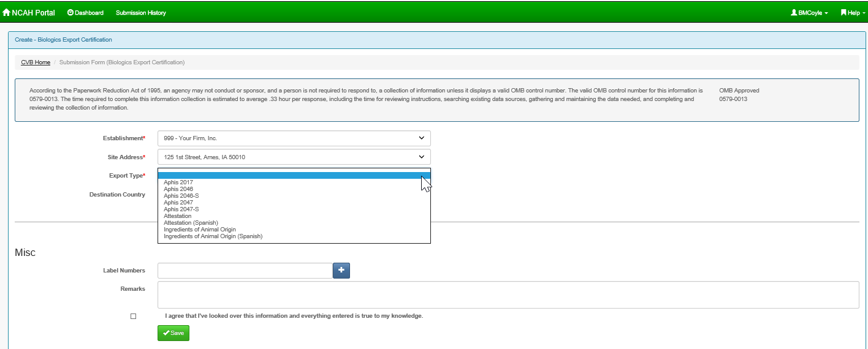This screenshot has height=349, width=868.
Task: Select Ingredients of Animal Origin (Spanish)
Action: [213, 236]
